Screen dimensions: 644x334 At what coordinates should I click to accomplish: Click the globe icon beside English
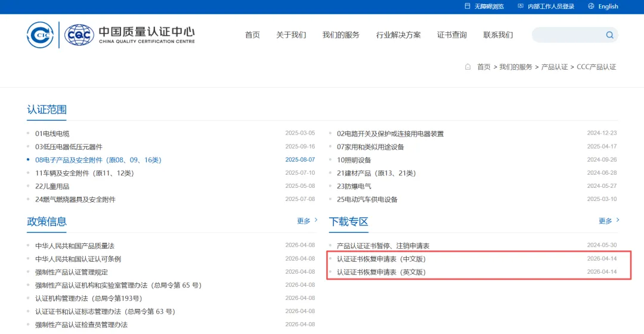click(x=591, y=6)
